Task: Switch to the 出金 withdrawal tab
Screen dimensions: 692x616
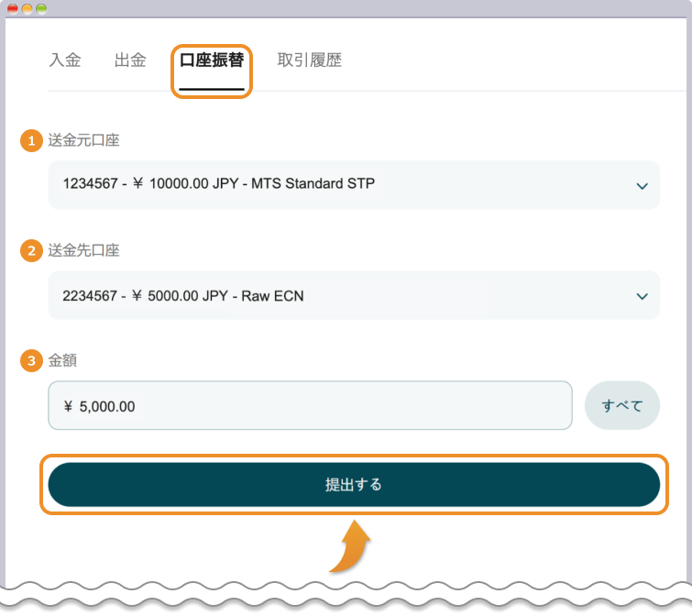Action: tap(130, 60)
